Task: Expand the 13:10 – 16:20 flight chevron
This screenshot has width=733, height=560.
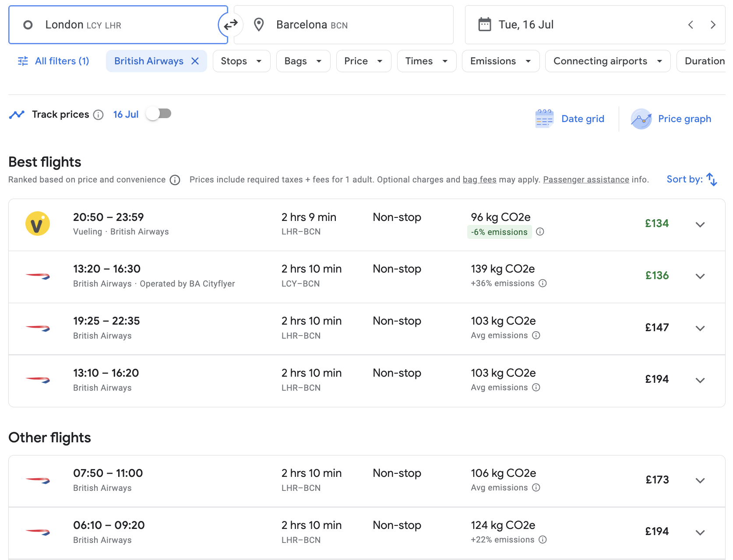Action: point(700,380)
